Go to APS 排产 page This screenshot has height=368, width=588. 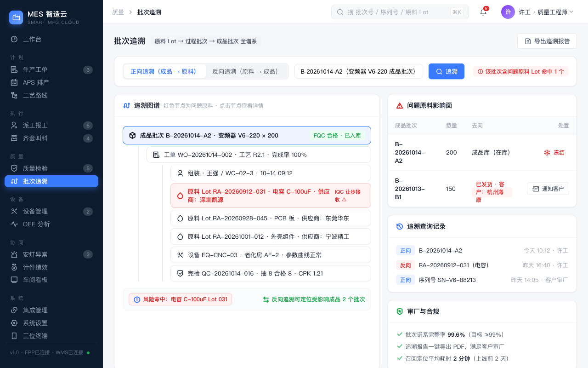(51, 82)
